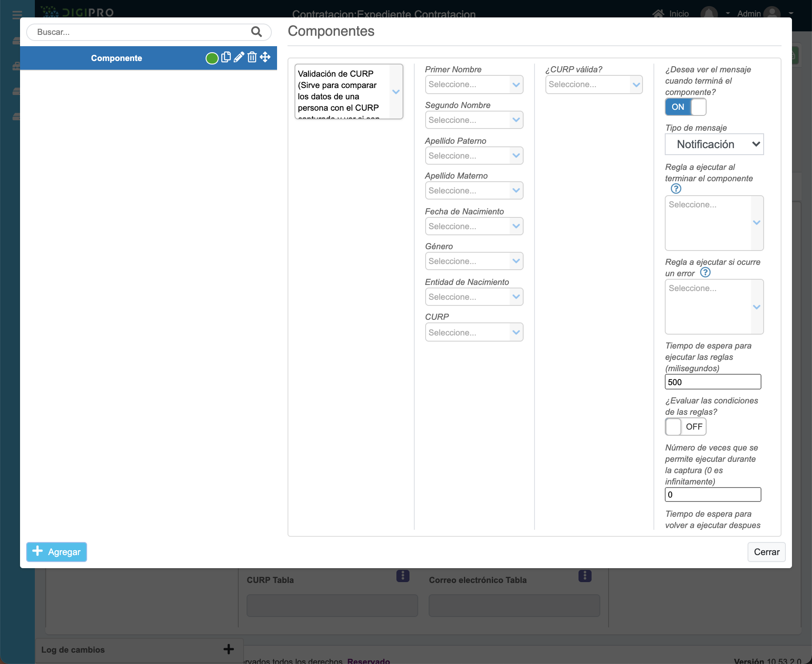Open the ¿CURP válida? dropdown
The width and height of the screenshot is (812, 664).
[x=594, y=85]
